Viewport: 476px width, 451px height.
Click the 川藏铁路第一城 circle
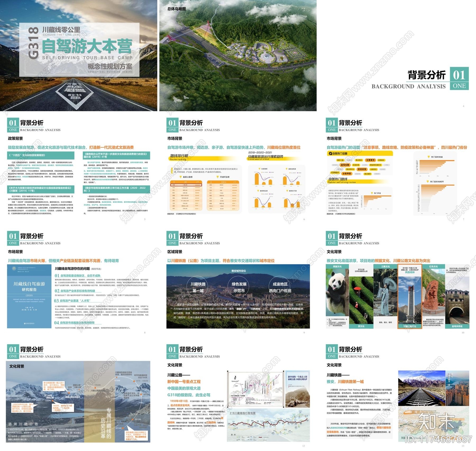pos(198,287)
